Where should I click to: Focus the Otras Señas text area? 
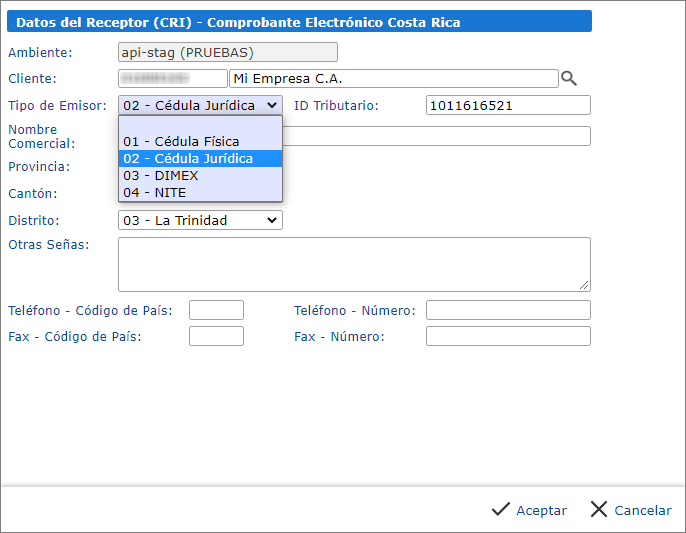tap(354, 264)
